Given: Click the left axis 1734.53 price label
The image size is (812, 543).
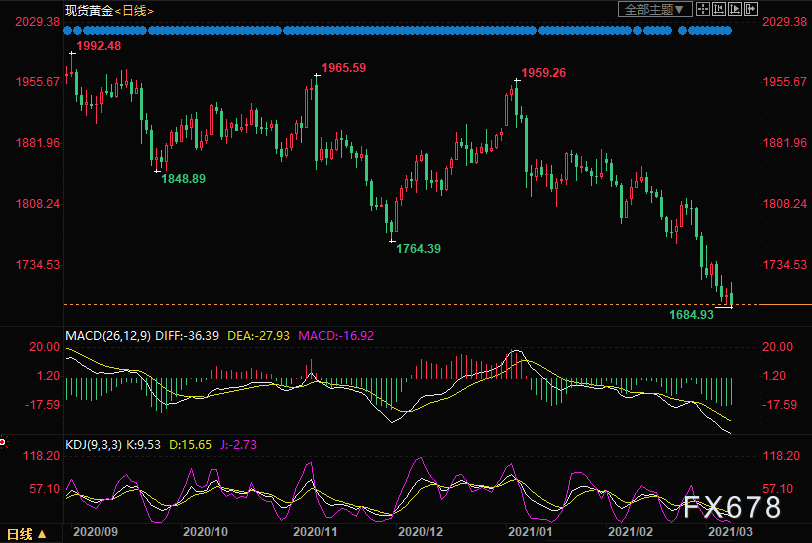Looking at the screenshot, I should click(38, 265).
